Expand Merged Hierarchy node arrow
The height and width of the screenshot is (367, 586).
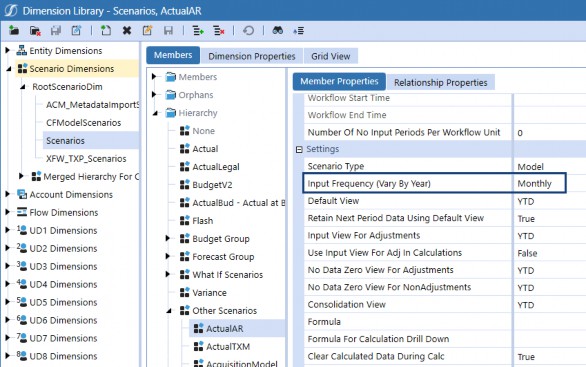(x=21, y=176)
